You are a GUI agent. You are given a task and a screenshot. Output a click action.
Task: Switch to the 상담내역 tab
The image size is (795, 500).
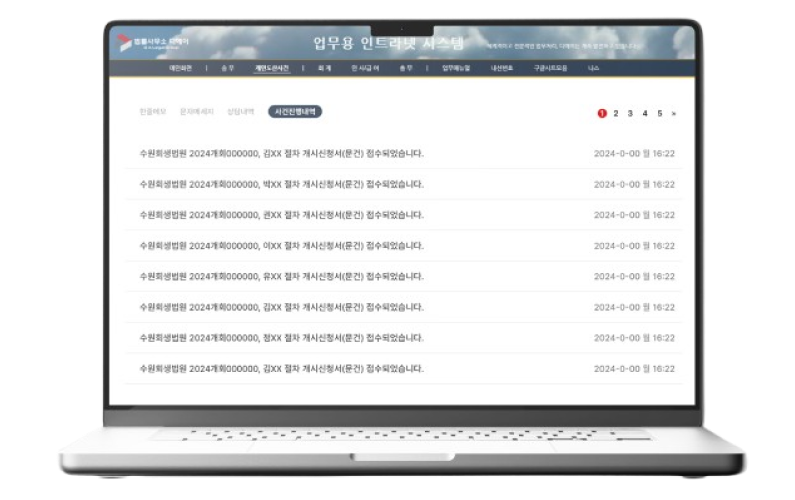(x=241, y=112)
